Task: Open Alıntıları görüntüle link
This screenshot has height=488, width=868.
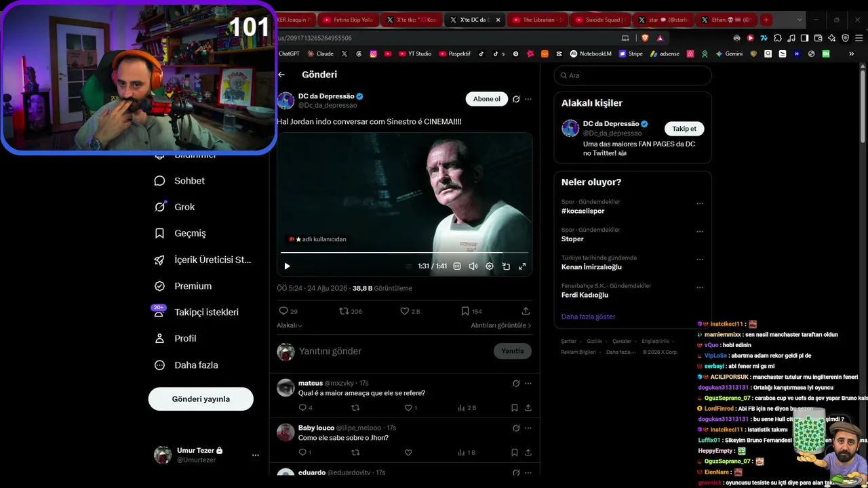Action: [x=501, y=325]
